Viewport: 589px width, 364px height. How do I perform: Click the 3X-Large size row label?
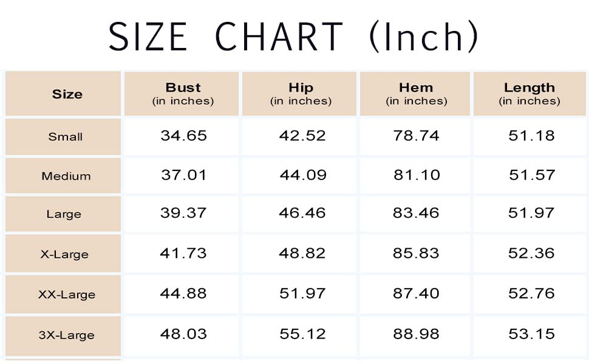tap(66, 335)
